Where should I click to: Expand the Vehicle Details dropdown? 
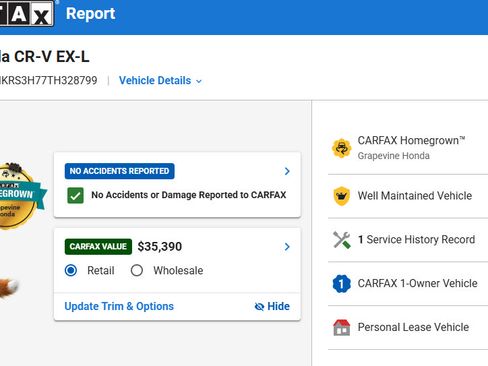click(x=160, y=81)
